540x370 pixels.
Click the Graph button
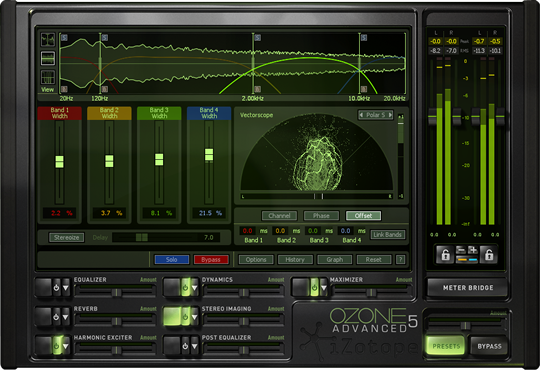(334, 259)
